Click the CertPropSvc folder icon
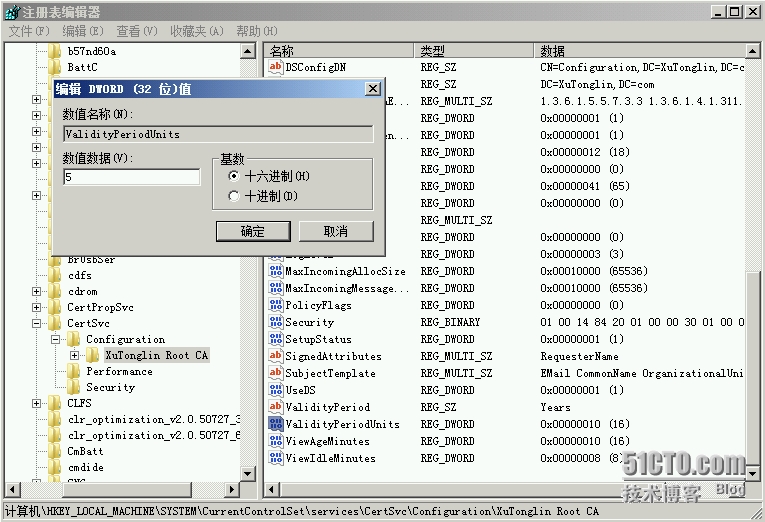Viewport: 765px width, 522px height. (x=55, y=307)
